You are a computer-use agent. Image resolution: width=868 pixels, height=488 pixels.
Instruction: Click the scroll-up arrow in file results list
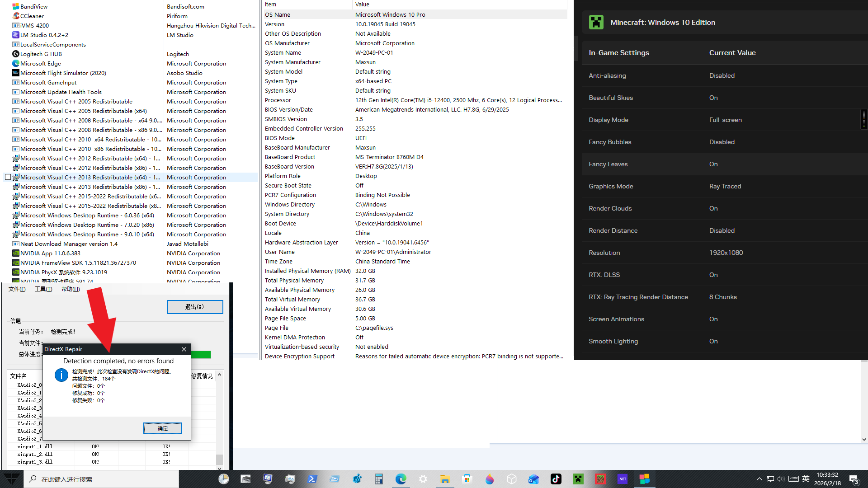219,375
